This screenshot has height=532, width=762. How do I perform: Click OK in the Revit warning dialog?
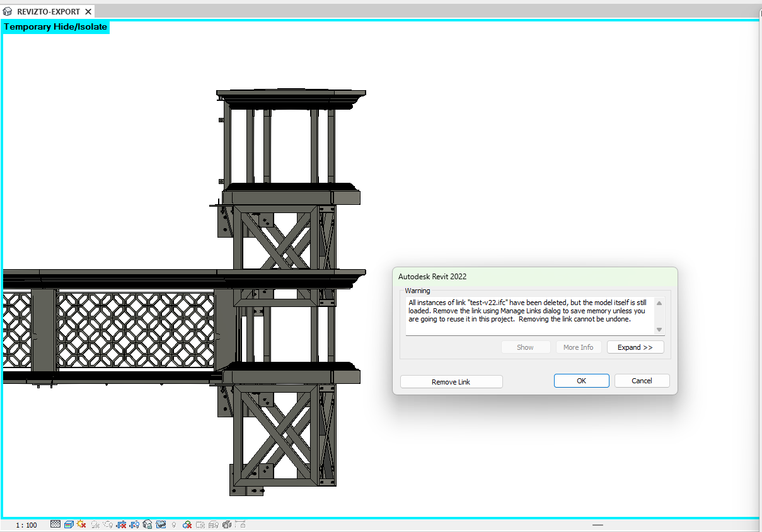(581, 381)
